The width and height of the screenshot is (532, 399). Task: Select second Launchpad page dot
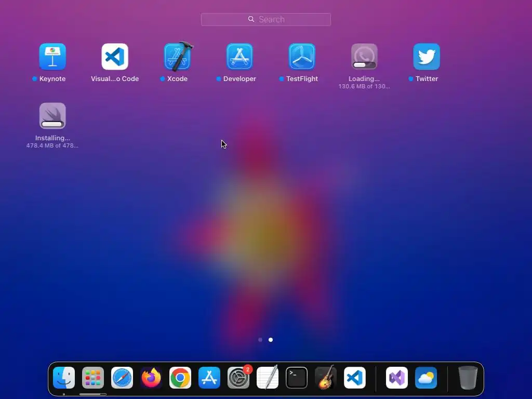pos(270,340)
